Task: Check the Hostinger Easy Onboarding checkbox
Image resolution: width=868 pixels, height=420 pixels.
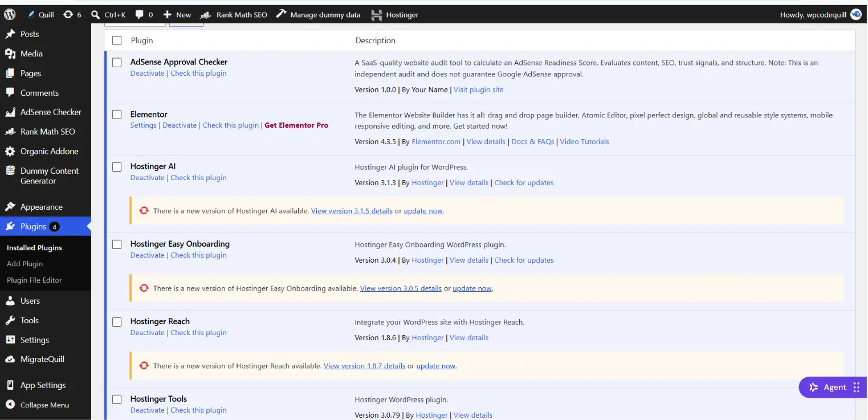Action: pyautogui.click(x=117, y=244)
